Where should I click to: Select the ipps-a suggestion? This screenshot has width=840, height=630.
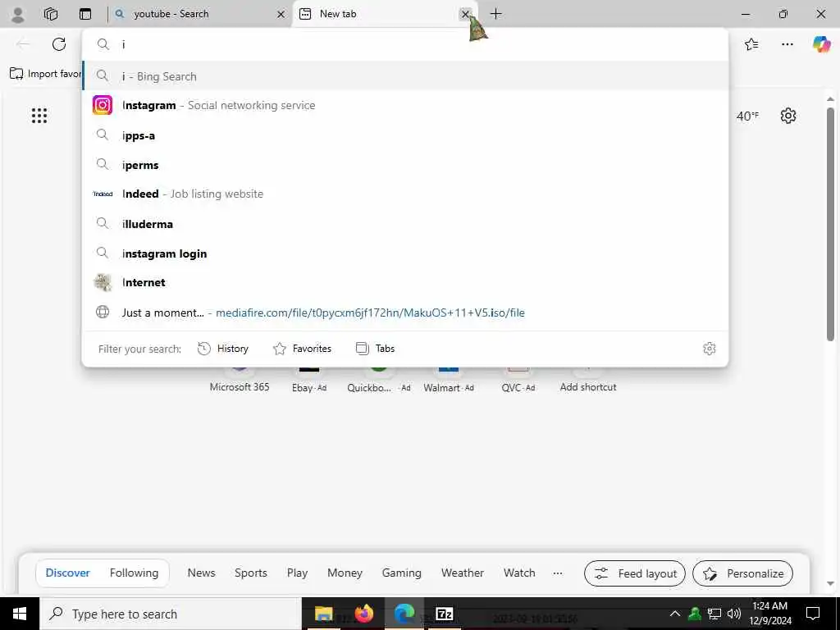(x=405, y=135)
